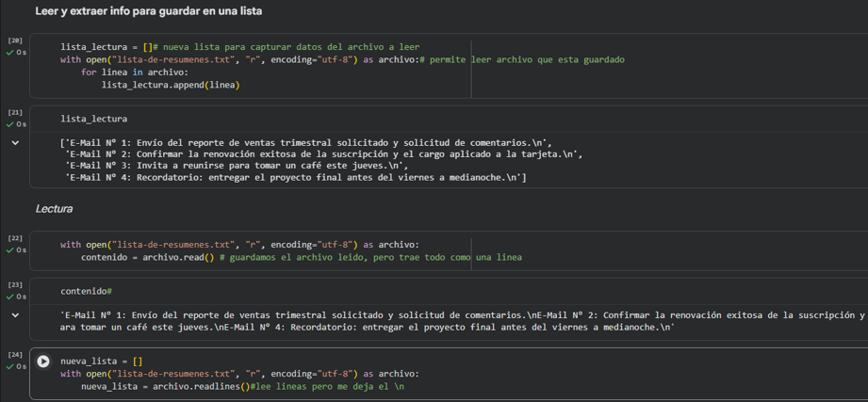
Task: Select the heading 'Leer y extraer info para guardar en una lista'
Action: point(148,12)
